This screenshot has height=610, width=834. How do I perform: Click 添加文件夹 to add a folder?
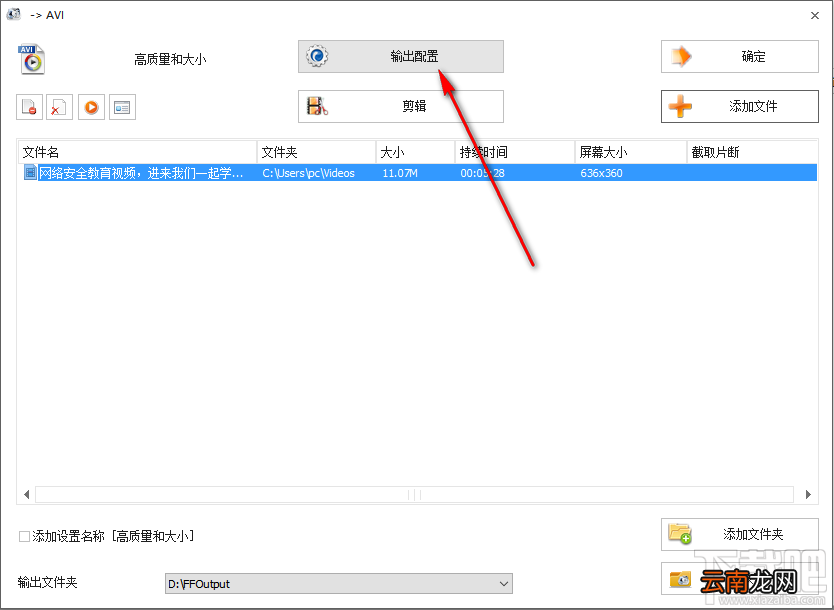click(x=739, y=534)
